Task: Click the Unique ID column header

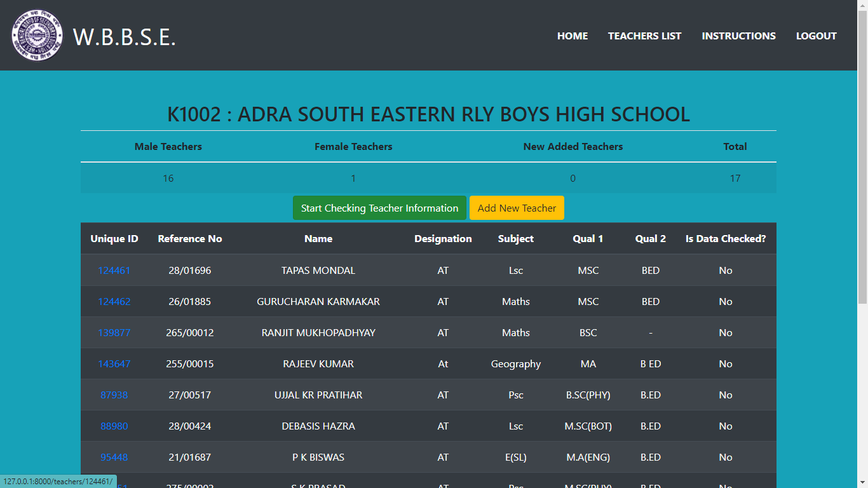Action: [x=114, y=239]
